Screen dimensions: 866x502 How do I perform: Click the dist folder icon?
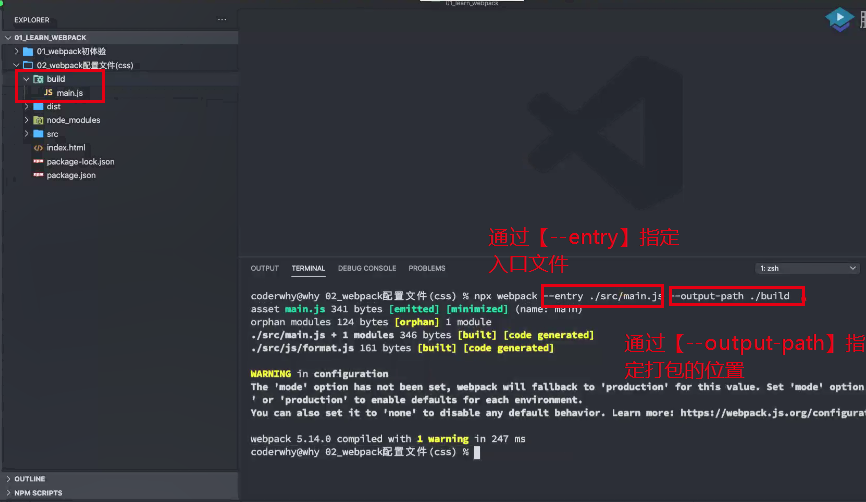click(38, 106)
